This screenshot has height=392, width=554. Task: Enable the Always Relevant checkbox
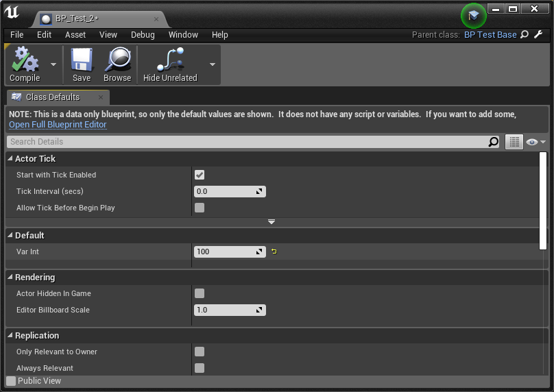[x=200, y=368]
